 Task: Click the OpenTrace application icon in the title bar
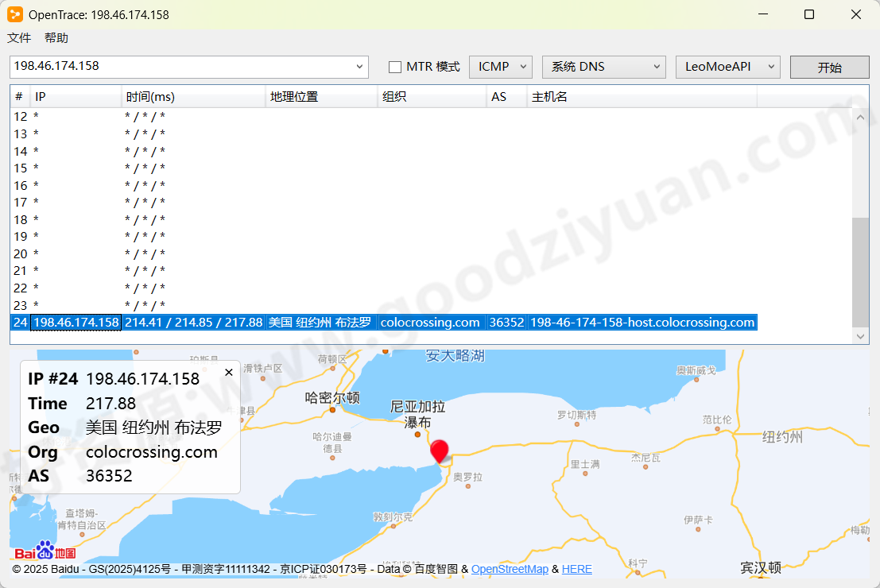tap(15, 14)
